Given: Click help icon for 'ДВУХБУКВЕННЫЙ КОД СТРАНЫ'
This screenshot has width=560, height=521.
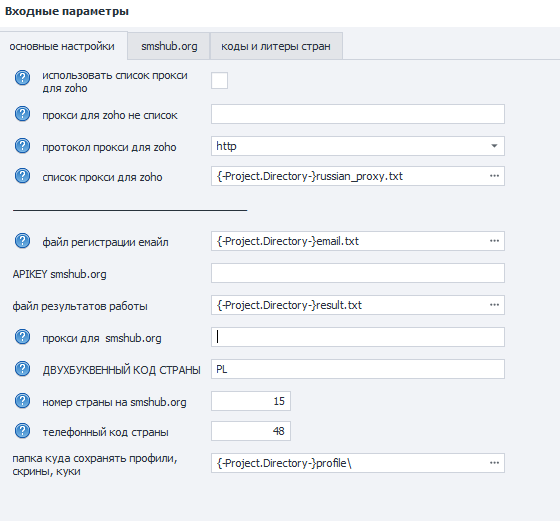Looking at the screenshot, I should [22, 369].
